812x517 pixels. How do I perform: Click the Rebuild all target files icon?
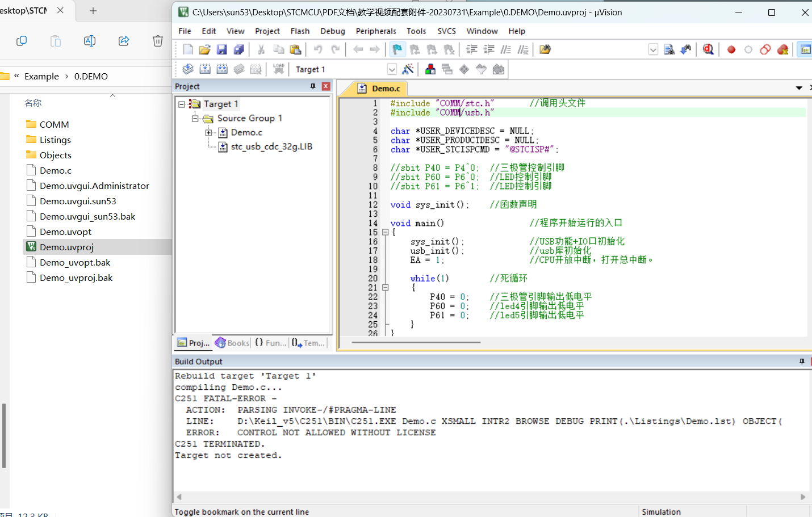pos(222,69)
